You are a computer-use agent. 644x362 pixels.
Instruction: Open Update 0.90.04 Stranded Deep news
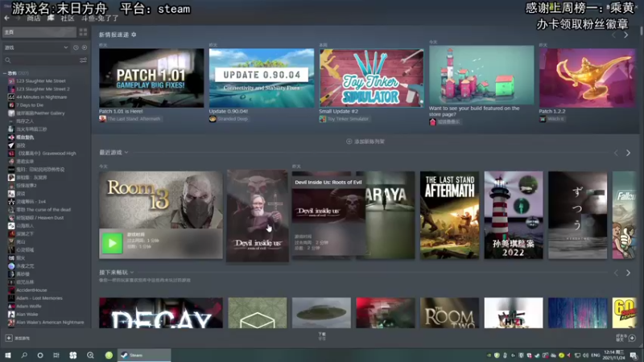[261, 78]
